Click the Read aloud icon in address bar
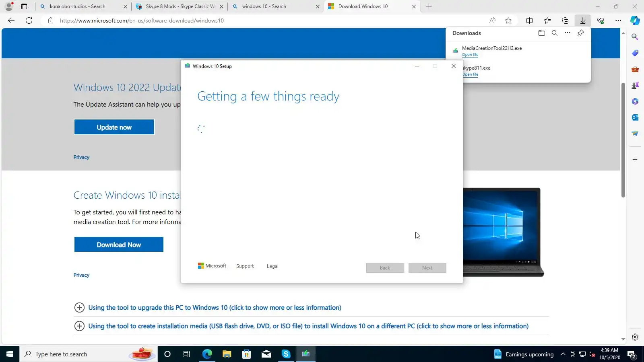Image resolution: width=644 pixels, height=362 pixels. [x=492, y=21]
